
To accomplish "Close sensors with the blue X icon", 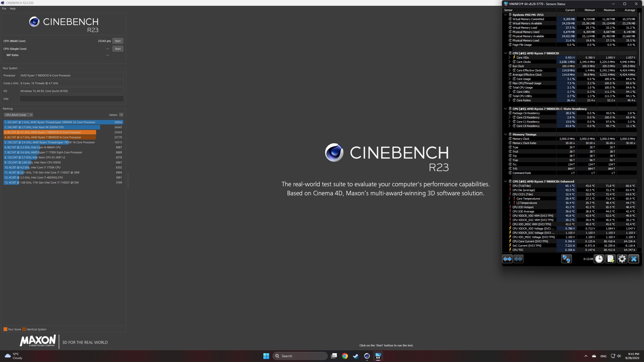I will (x=633, y=259).
